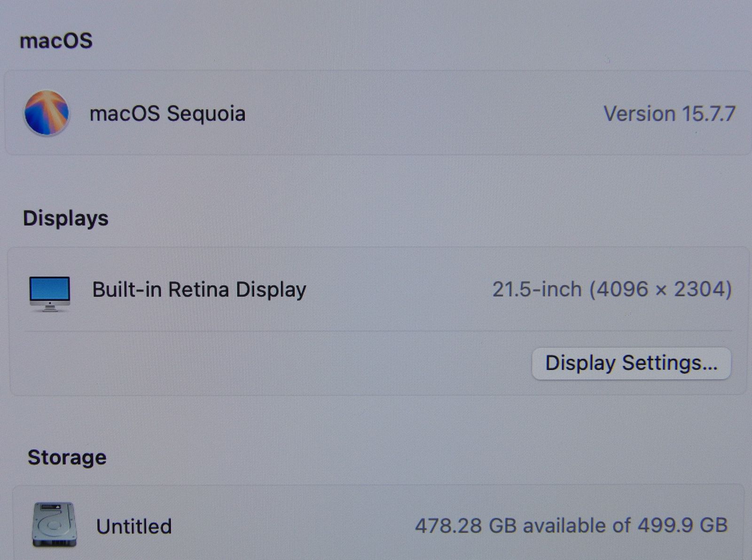Open Display Settings

[x=631, y=363]
